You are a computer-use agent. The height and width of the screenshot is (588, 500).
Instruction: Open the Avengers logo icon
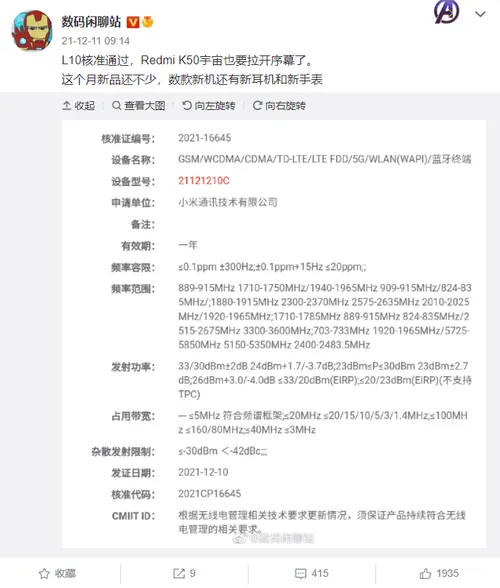click(446, 12)
